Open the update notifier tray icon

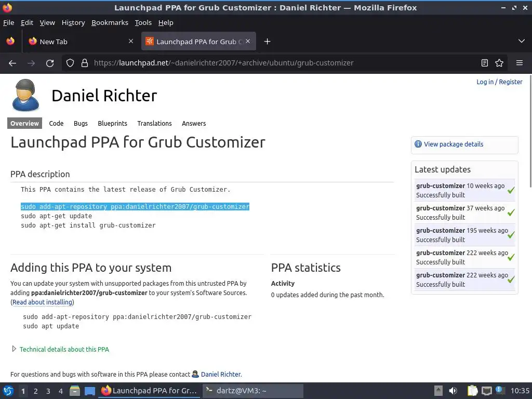pyautogui.click(x=499, y=390)
